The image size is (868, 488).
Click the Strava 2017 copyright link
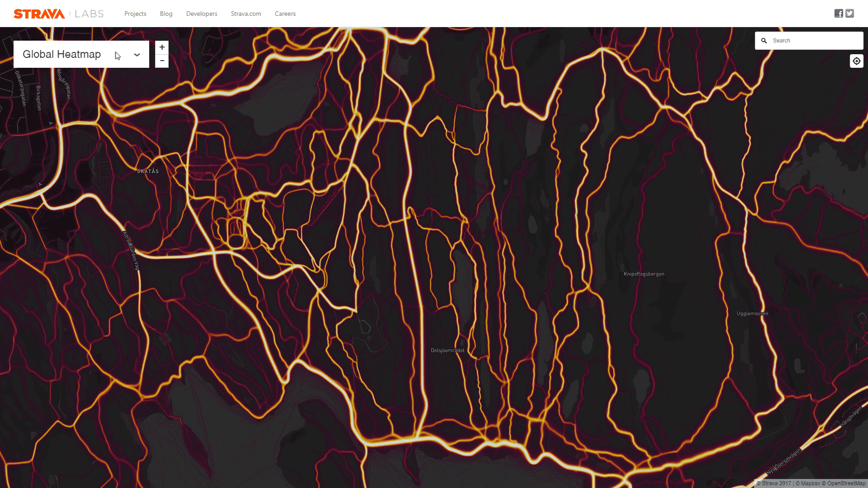[x=775, y=483]
